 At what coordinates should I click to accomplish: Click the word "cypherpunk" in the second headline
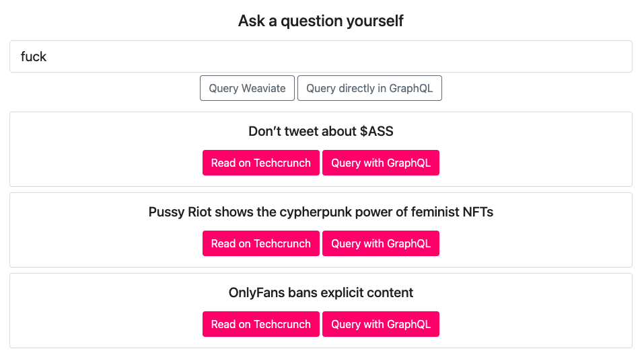click(x=331, y=212)
